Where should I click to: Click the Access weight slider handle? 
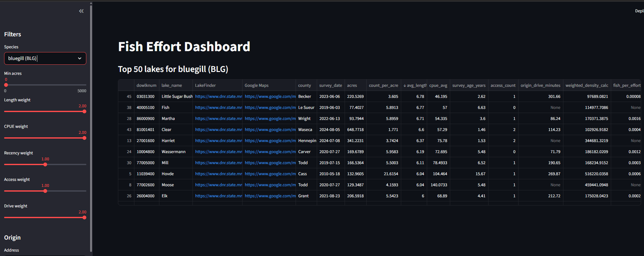tap(45, 191)
